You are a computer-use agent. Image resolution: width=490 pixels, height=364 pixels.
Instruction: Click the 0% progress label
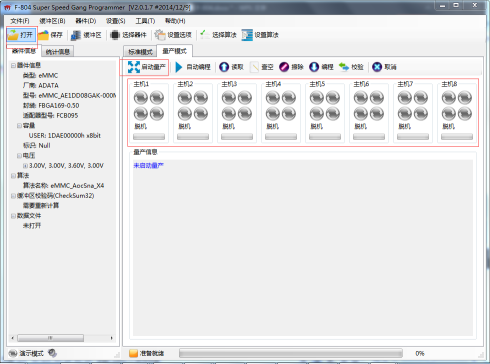click(420, 353)
